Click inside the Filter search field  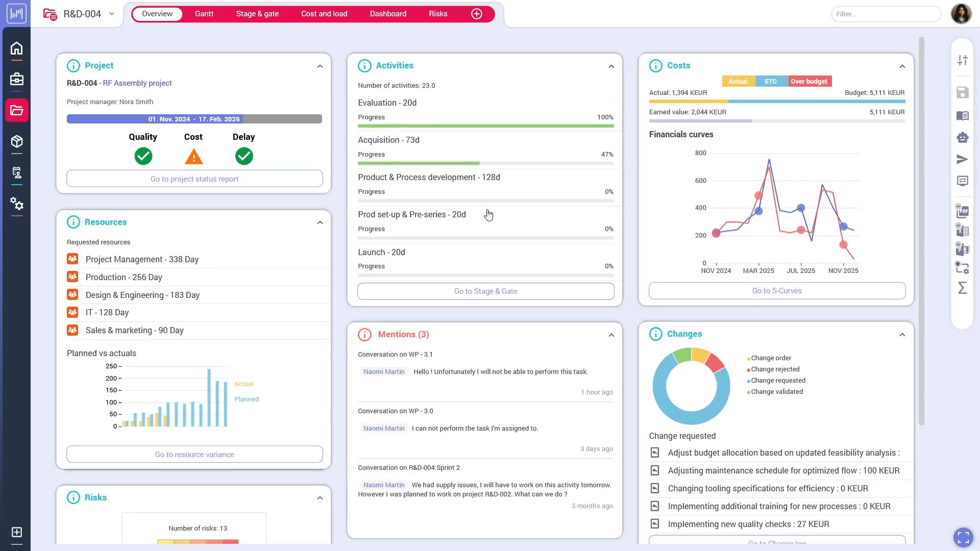tap(886, 14)
